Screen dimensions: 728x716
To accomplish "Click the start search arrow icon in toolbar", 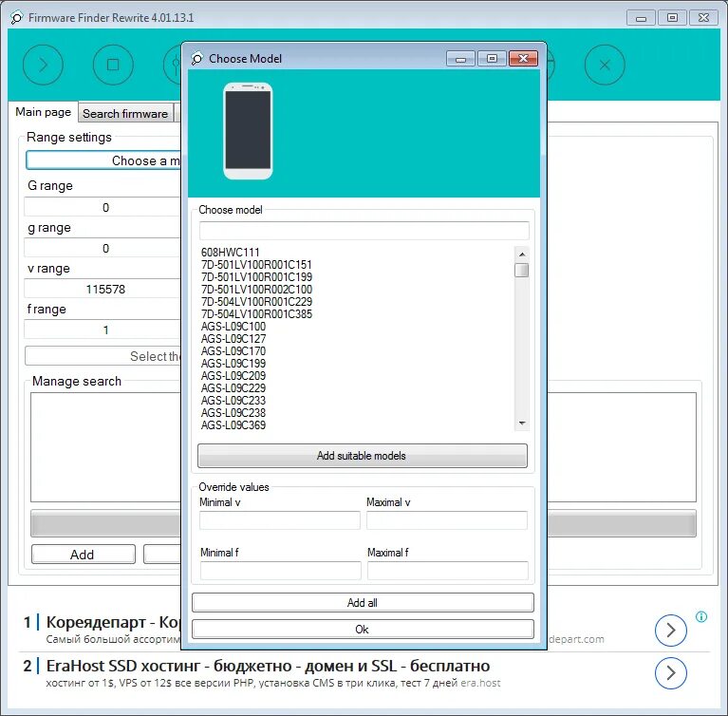I will [x=43, y=65].
